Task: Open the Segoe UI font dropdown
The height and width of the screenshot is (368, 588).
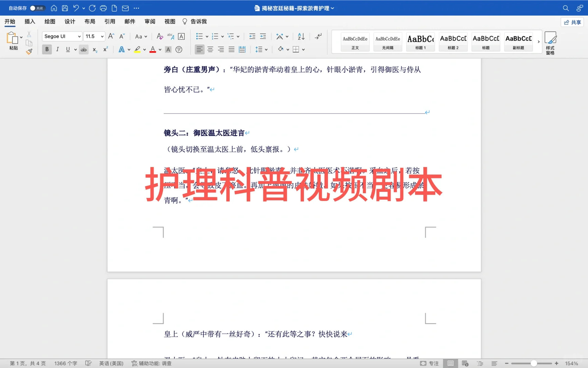Action: (x=79, y=36)
